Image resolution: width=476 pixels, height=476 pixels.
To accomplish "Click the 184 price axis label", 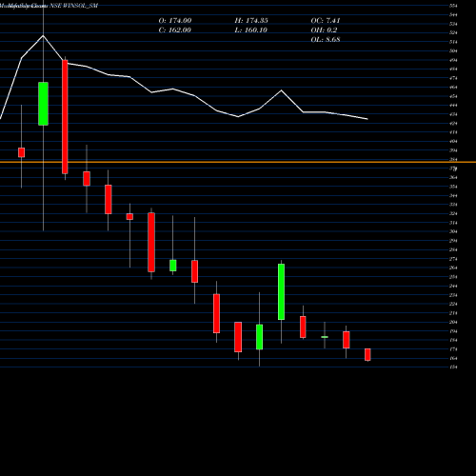I will point(453,340).
